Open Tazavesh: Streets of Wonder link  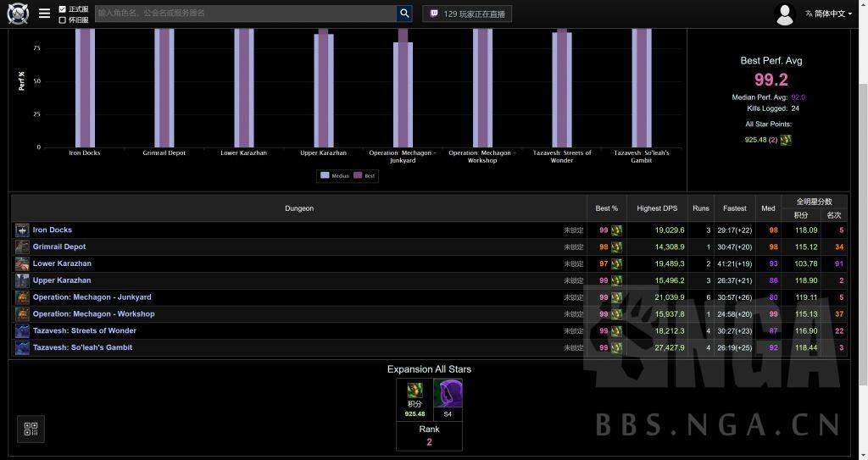tap(84, 330)
